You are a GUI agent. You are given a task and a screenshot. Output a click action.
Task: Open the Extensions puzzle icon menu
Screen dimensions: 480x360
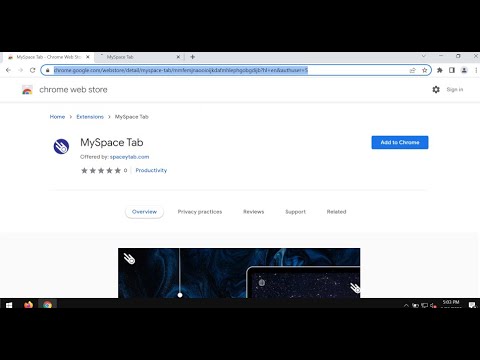tap(440, 70)
